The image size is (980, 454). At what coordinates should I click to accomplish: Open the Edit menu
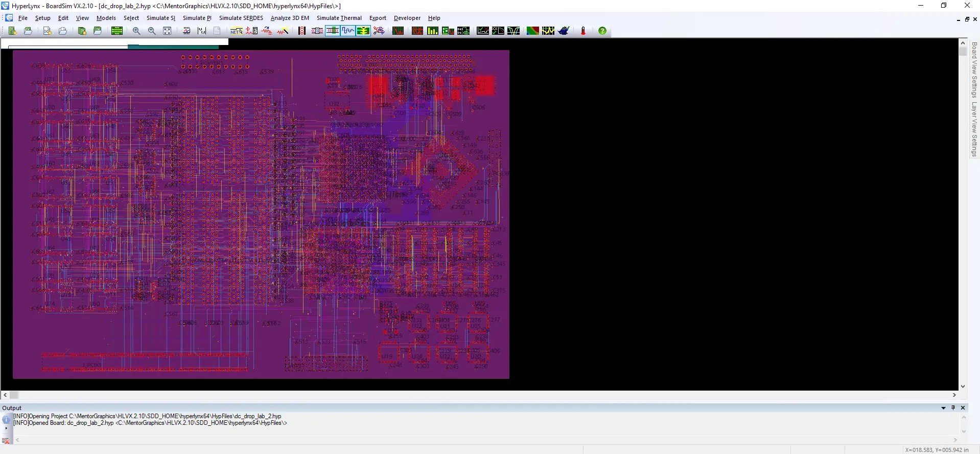pyautogui.click(x=63, y=18)
